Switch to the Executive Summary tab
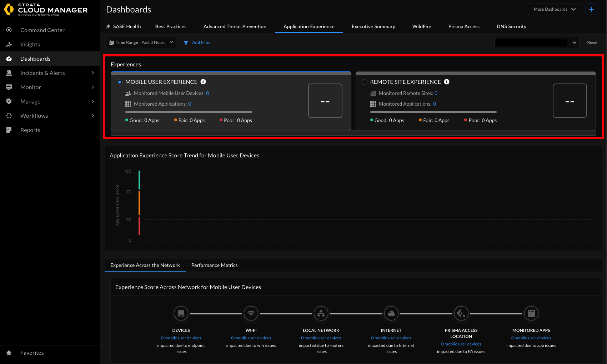The height and width of the screenshot is (364, 607). tap(373, 26)
